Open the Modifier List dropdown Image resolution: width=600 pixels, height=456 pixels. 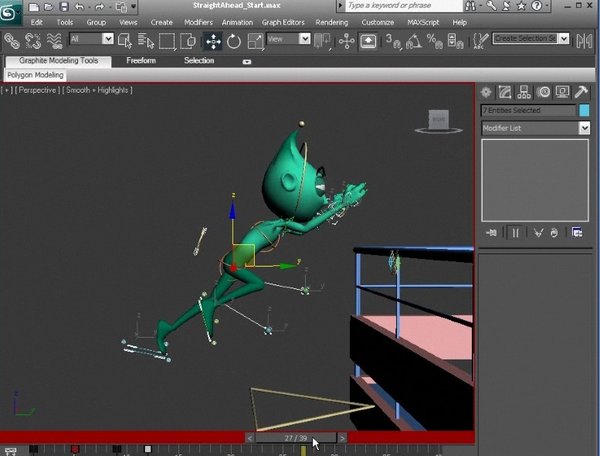(x=584, y=128)
